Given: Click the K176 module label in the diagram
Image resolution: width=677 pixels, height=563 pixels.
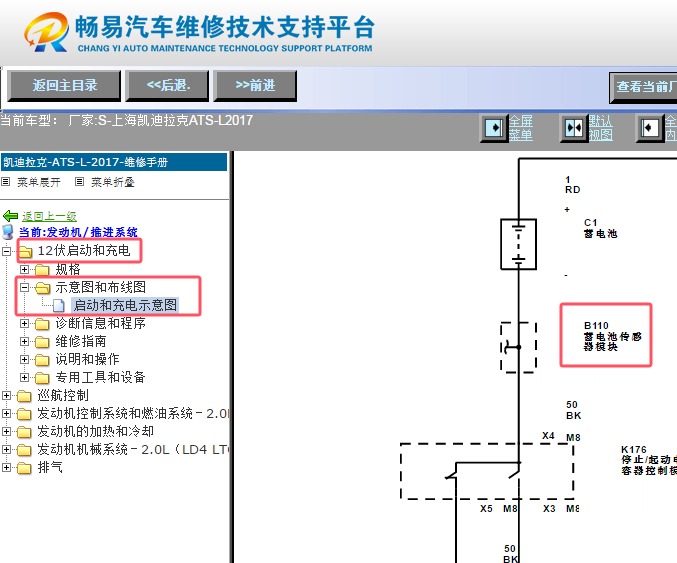Looking at the screenshot, I should (649, 460).
